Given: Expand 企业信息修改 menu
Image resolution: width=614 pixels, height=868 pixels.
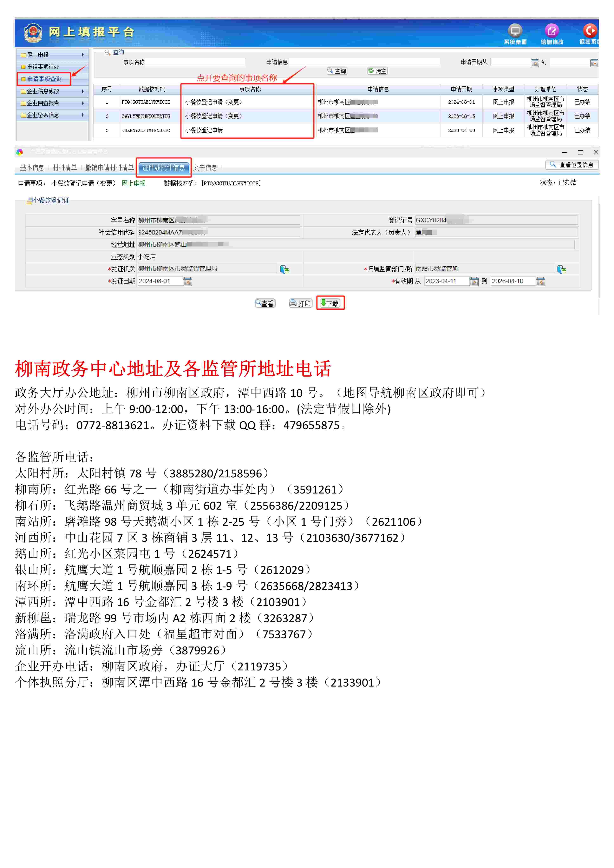Looking at the screenshot, I should (52, 91).
